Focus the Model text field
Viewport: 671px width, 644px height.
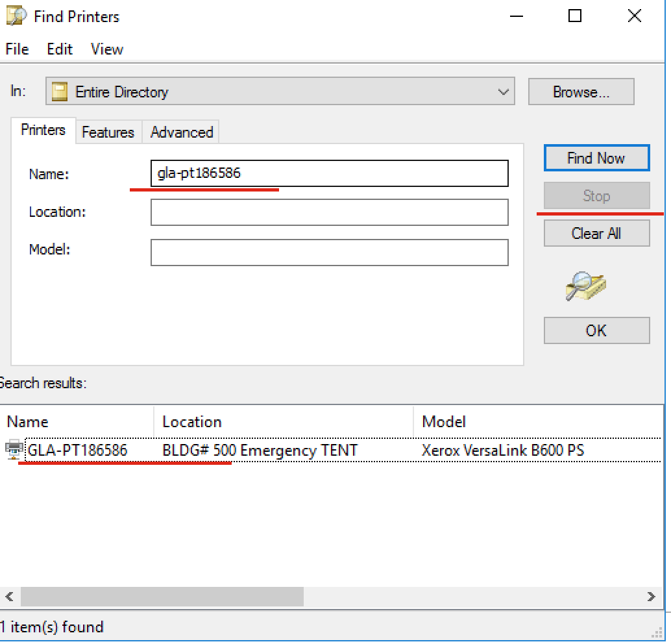point(329,253)
